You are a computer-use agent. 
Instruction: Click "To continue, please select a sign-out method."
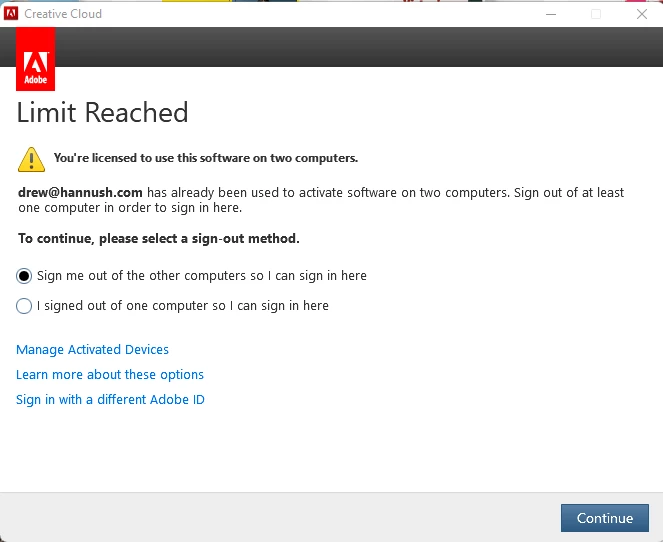coord(159,239)
